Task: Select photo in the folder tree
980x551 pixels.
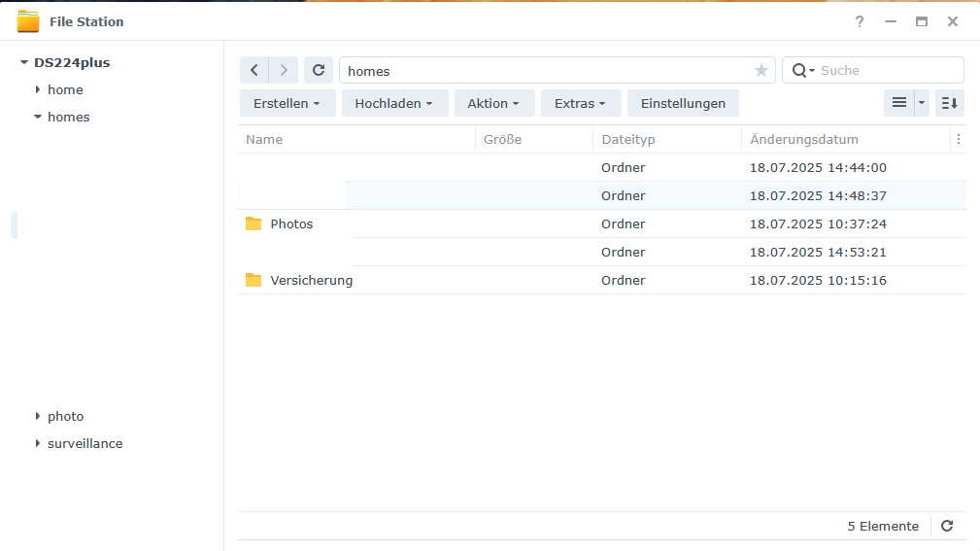Action: pyautogui.click(x=66, y=416)
